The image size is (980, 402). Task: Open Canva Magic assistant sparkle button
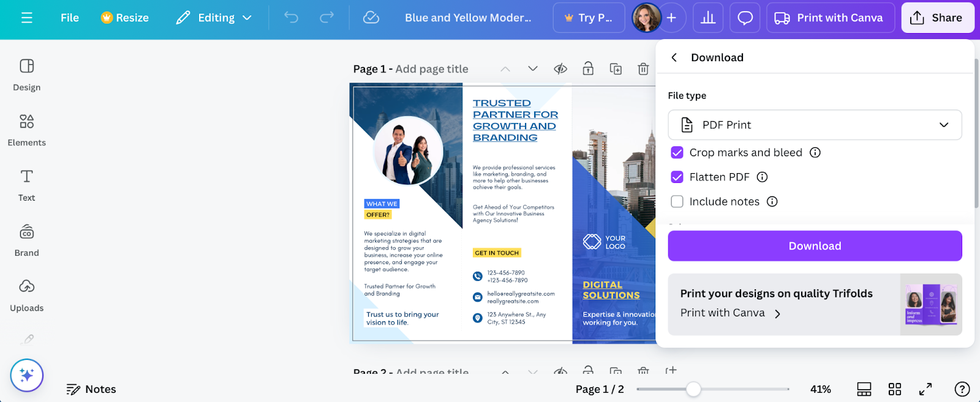click(x=26, y=375)
